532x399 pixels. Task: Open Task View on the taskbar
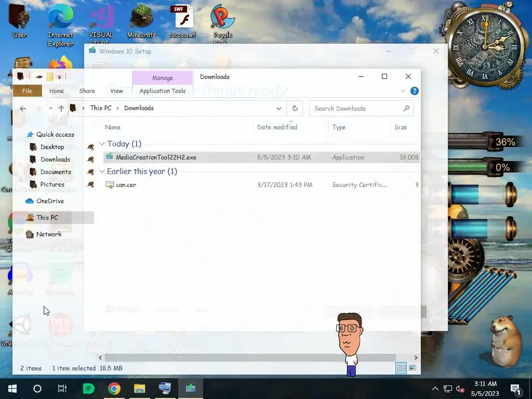click(62, 389)
